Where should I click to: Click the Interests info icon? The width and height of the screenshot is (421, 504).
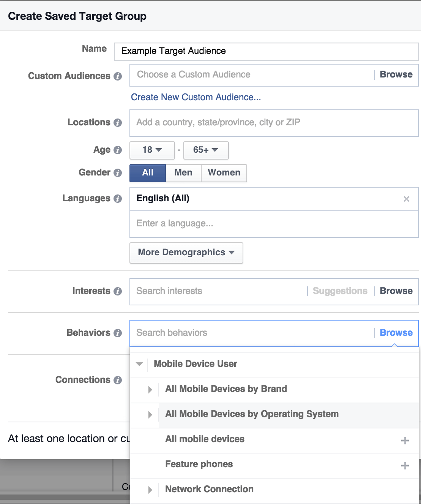[x=118, y=291]
